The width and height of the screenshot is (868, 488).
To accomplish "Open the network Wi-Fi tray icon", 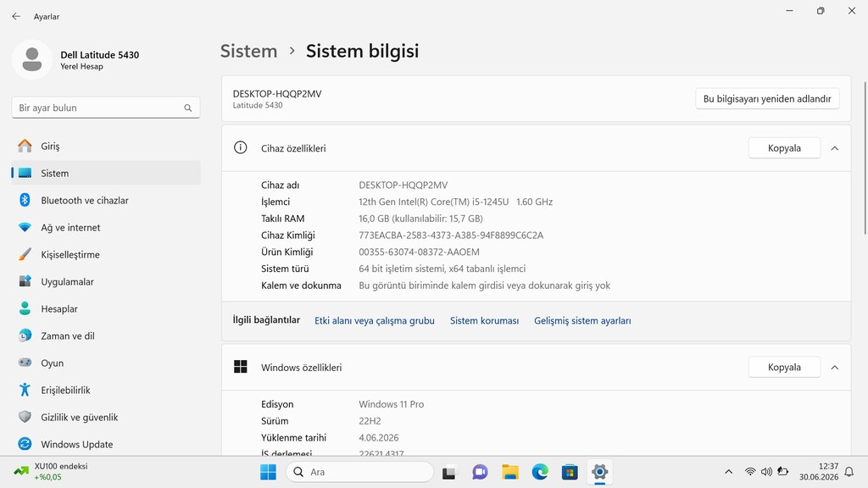I will click(750, 472).
